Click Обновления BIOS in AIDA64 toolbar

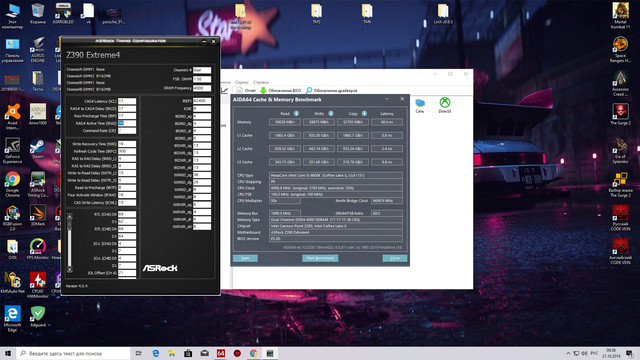click(281, 91)
